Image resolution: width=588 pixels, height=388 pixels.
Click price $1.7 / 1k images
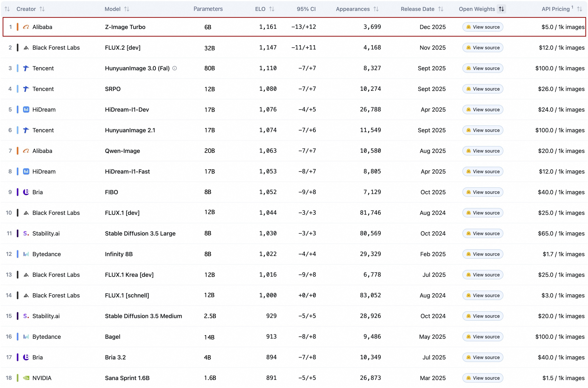click(x=563, y=254)
